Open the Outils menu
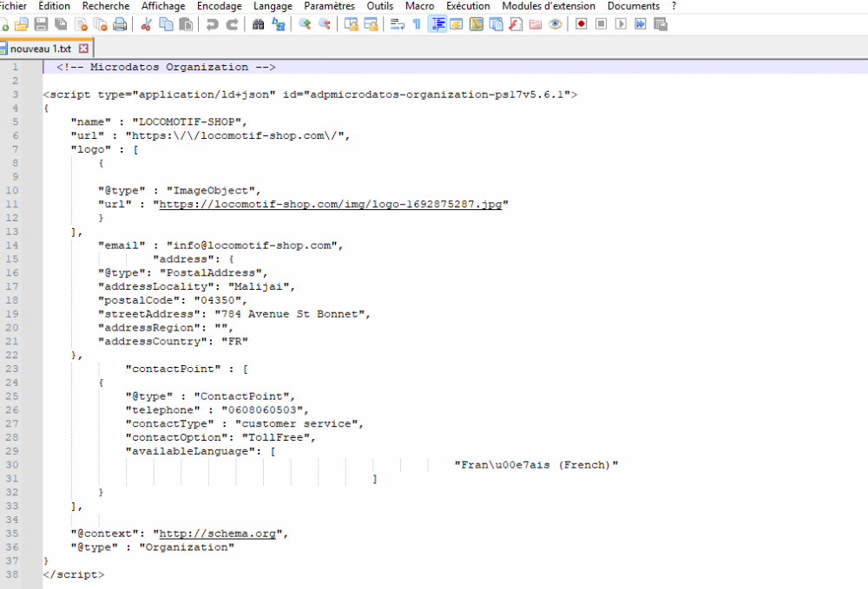The image size is (868, 589). (380, 6)
